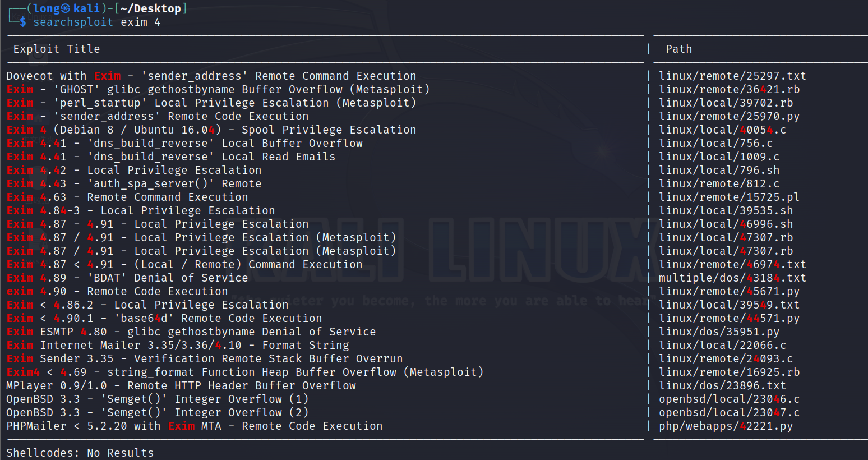
Task: Select the Exim 4.41 Local Buffer Overflow title
Action: pos(184,143)
